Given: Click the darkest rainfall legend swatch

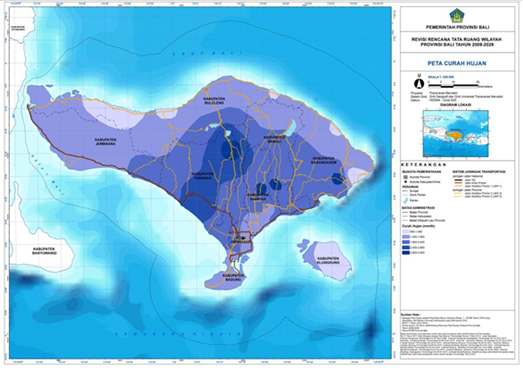Looking at the screenshot, I should click(x=406, y=253).
